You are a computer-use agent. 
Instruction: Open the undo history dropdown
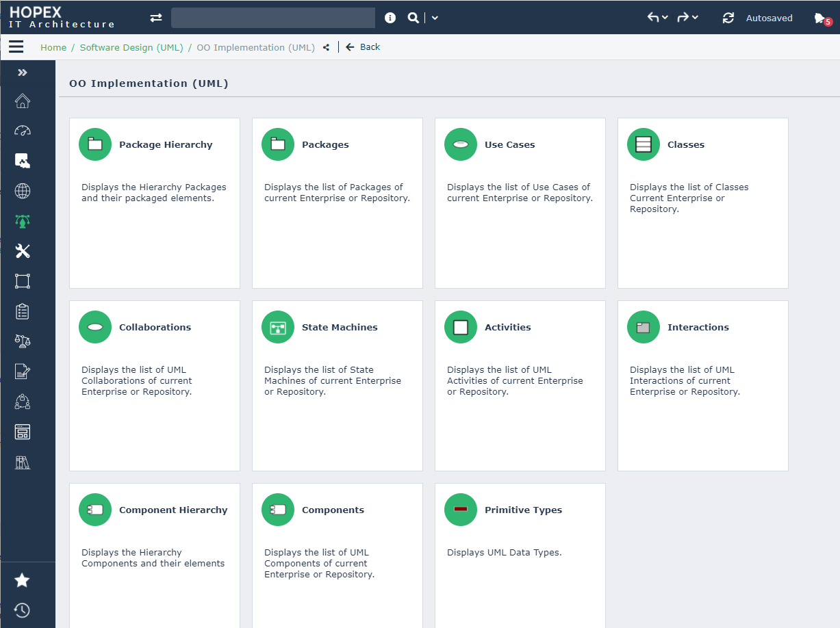click(x=665, y=18)
